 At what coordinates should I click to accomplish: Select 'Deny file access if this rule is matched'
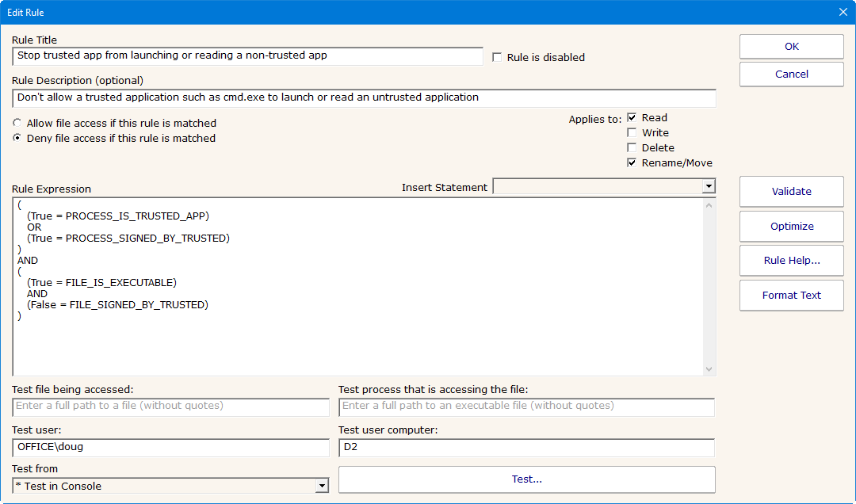[x=17, y=139]
